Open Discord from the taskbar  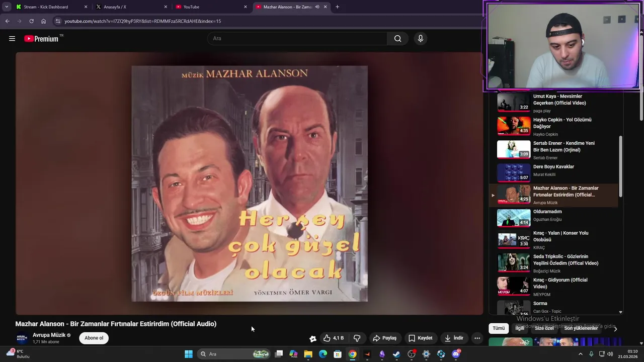[456, 354]
